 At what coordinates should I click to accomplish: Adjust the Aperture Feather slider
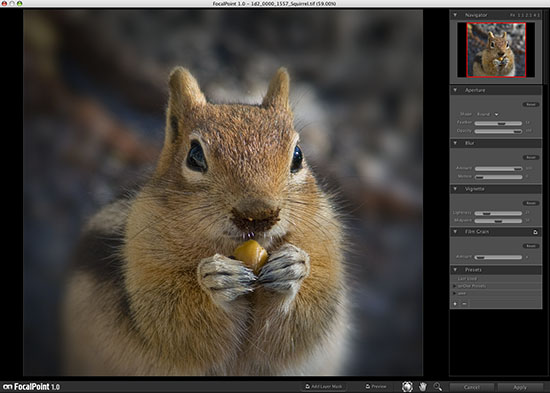(x=498, y=123)
